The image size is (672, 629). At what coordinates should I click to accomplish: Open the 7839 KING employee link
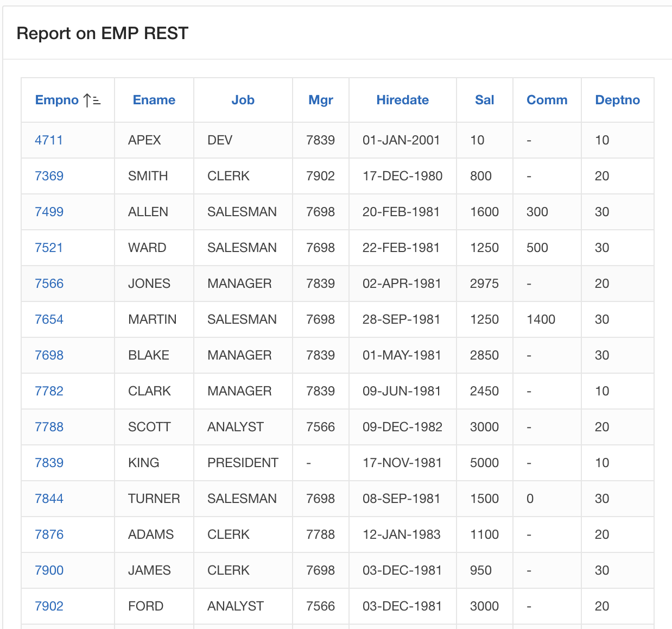(x=49, y=463)
